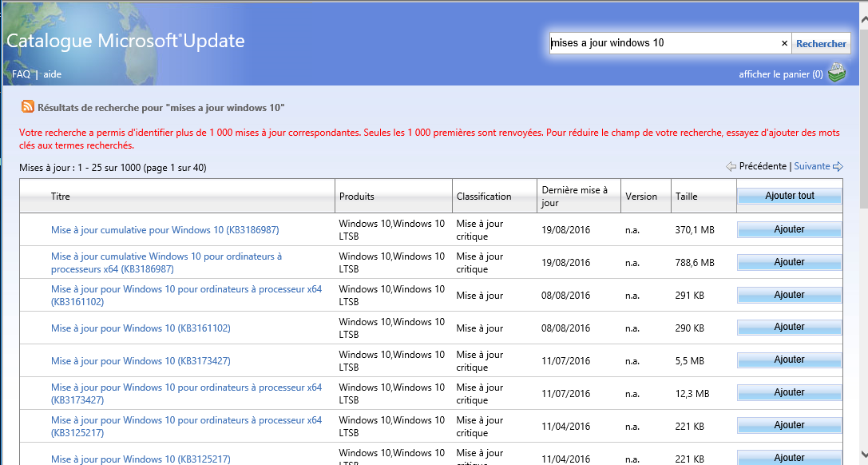Viewport: 868px width, 465px height.
Task: Open "Mise à jour pour Windows 10 (KB3125217)"
Action: [x=141, y=459]
